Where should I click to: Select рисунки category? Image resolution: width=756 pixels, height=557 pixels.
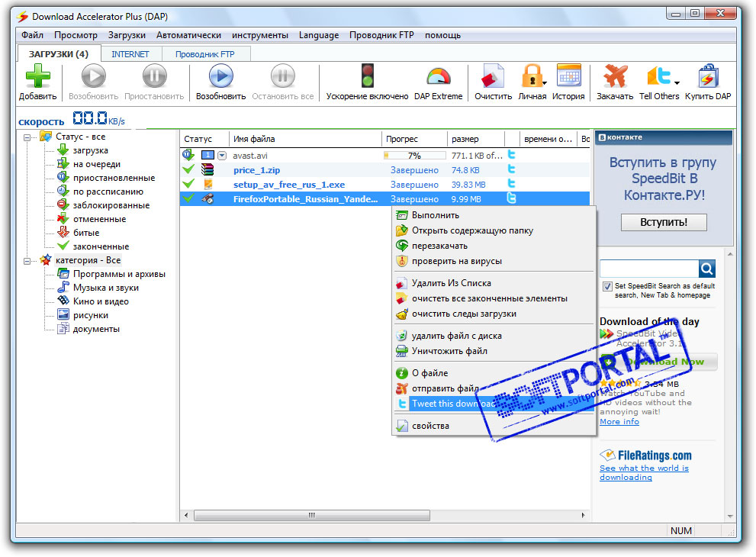click(90, 315)
